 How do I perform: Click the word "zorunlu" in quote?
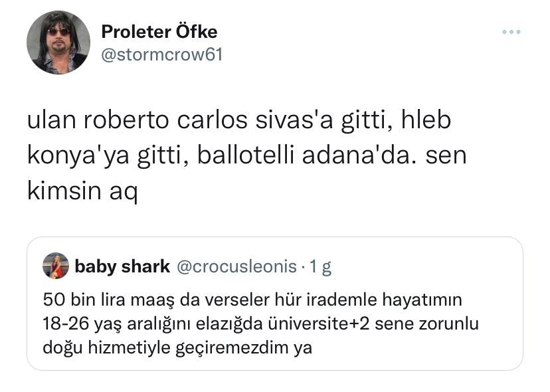click(x=452, y=324)
